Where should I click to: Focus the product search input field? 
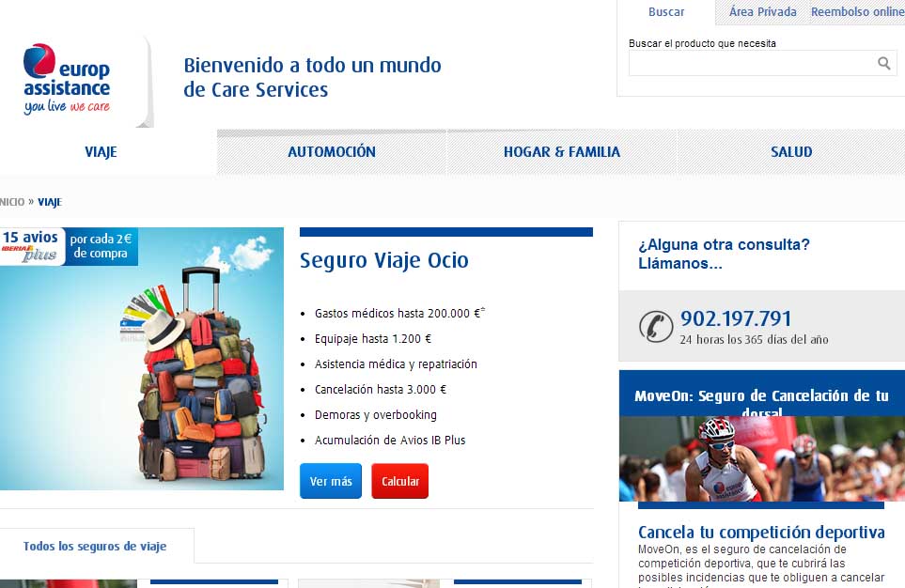click(x=762, y=63)
